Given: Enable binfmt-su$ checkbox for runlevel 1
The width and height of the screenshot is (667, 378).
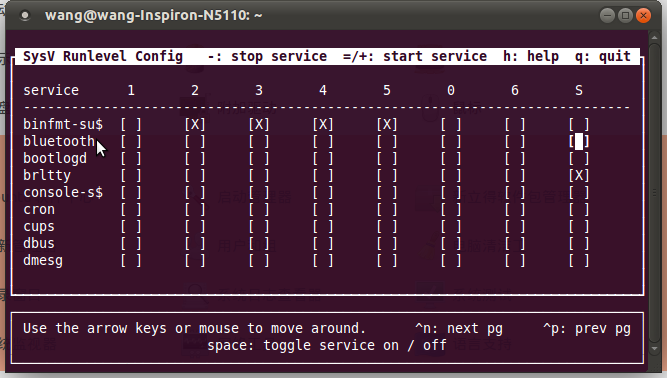Looking at the screenshot, I should (x=131, y=124).
